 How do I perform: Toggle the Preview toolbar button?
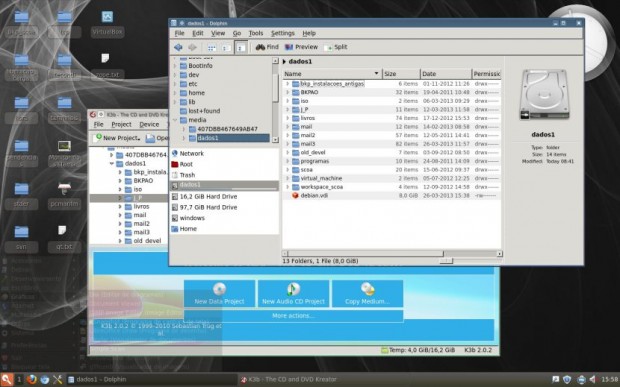(301, 47)
